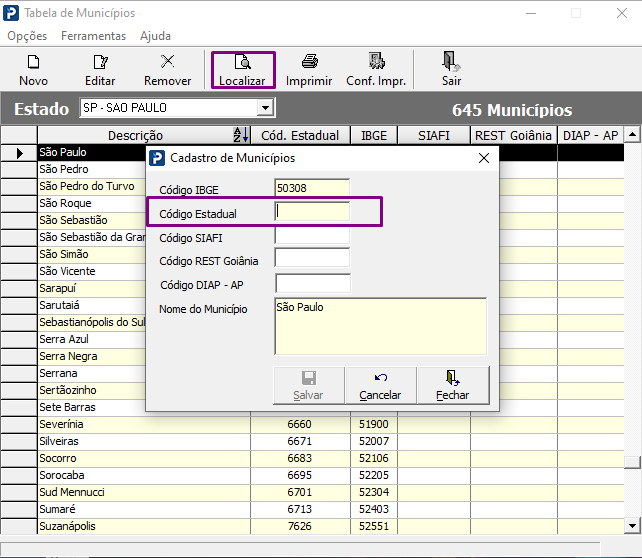Screen dimensions: 642x558
Task: Click the Código DIAP - AP input field
Action: (313, 283)
